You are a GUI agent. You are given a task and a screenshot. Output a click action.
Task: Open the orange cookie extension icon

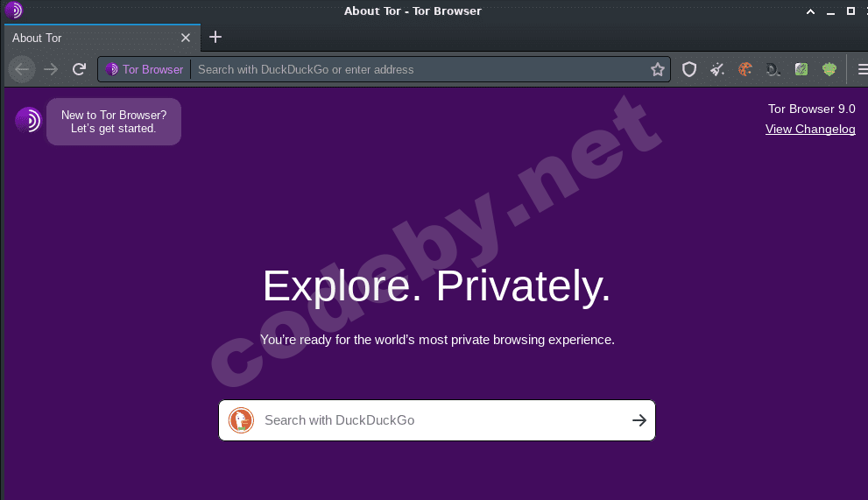point(745,69)
